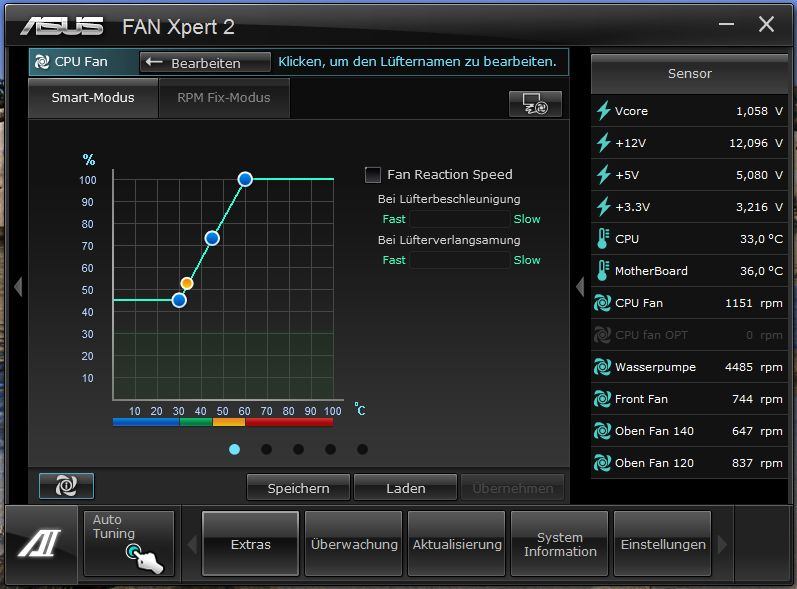This screenshot has height=589, width=797.
Task: Open the Aktualisierung menu
Action: [457, 544]
